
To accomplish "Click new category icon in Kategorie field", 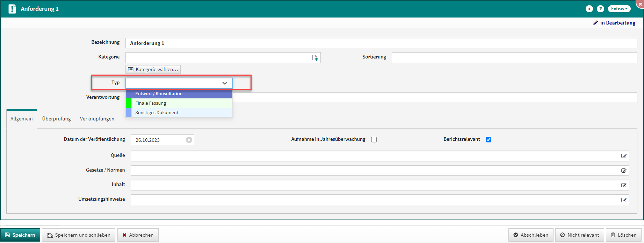I will [315, 58].
